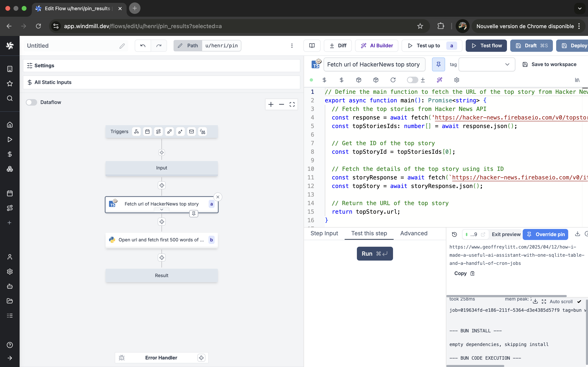Toggle the Auto scroll checkmark
The width and height of the screenshot is (588, 367).
tap(579, 302)
